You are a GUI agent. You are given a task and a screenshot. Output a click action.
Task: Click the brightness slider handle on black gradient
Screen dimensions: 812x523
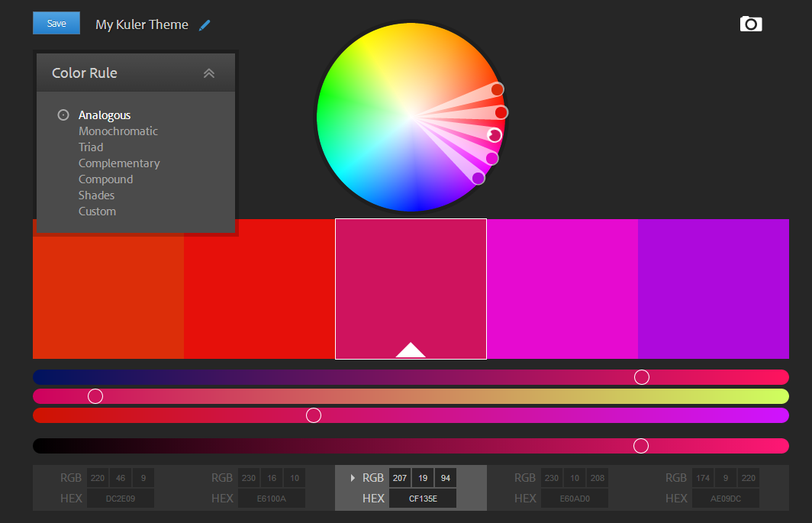641,446
